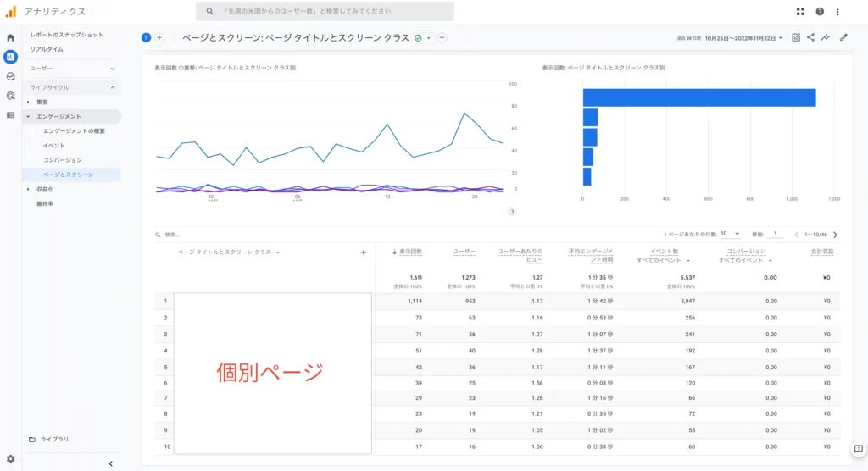This screenshot has width=868, height=471.
Task: Open the edit comparisons chart icon
Action: click(796, 37)
